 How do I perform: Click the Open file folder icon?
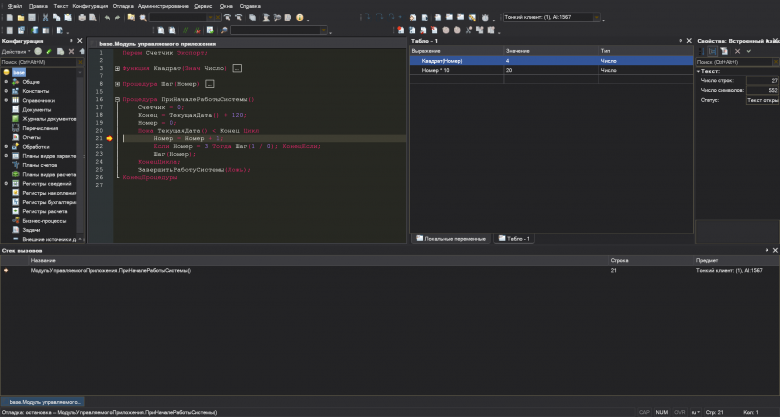[x=21, y=17]
